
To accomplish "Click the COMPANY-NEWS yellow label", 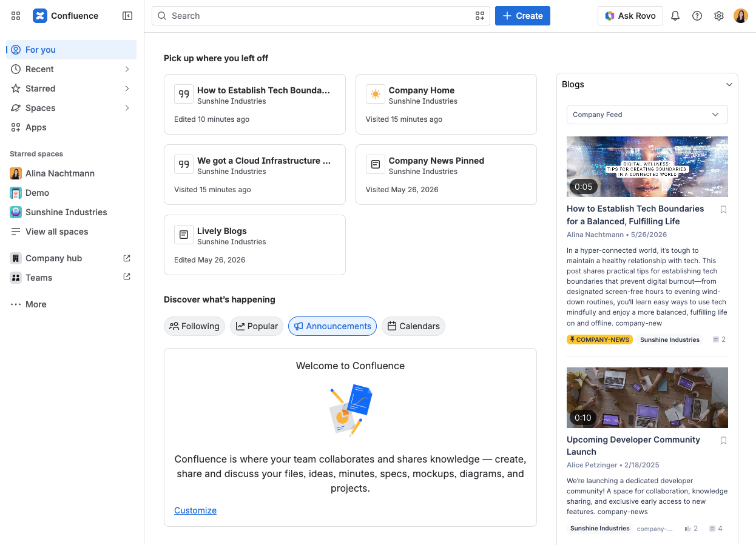I will [599, 339].
